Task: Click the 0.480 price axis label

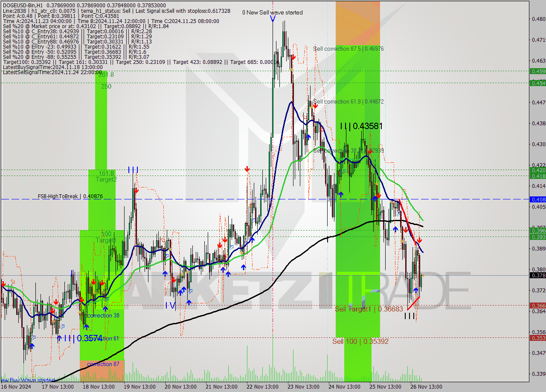Action: click(x=538, y=19)
